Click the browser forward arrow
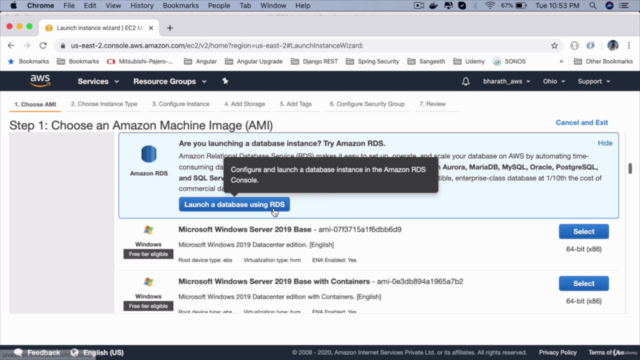640x360 pixels. point(27,45)
